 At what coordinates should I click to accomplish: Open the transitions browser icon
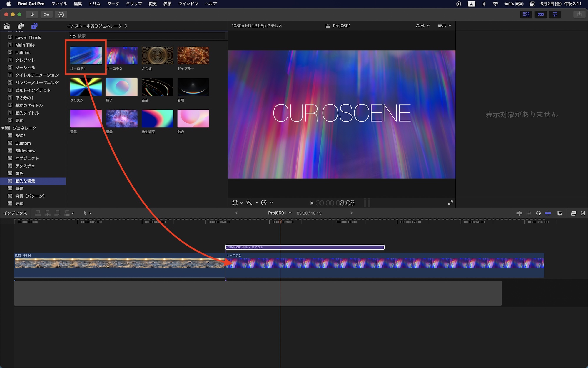point(583,213)
